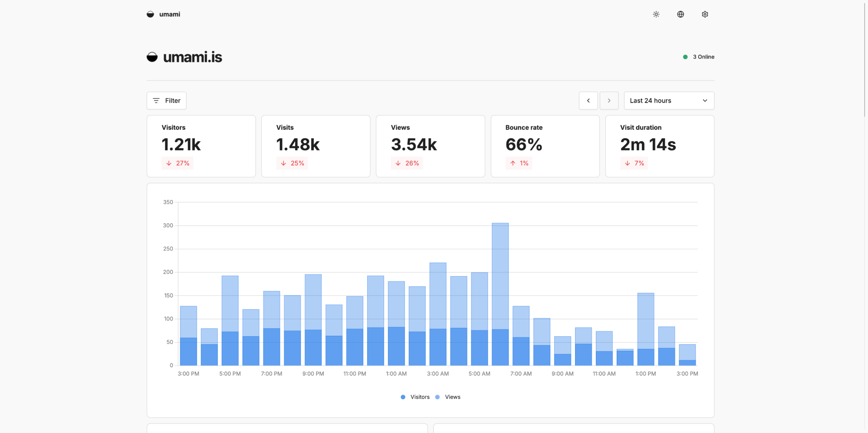The image size is (868, 433).
Task: Toggle the light/dark theme sun icon
Action: (656, 14)
